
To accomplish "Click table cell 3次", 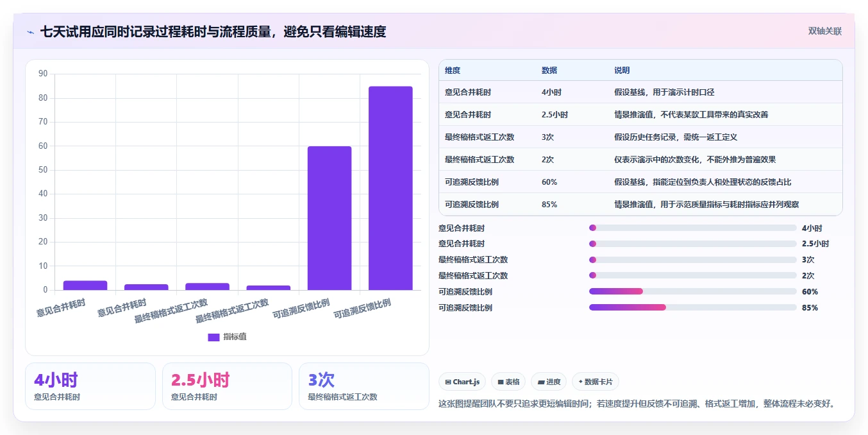I will [548, 137].
